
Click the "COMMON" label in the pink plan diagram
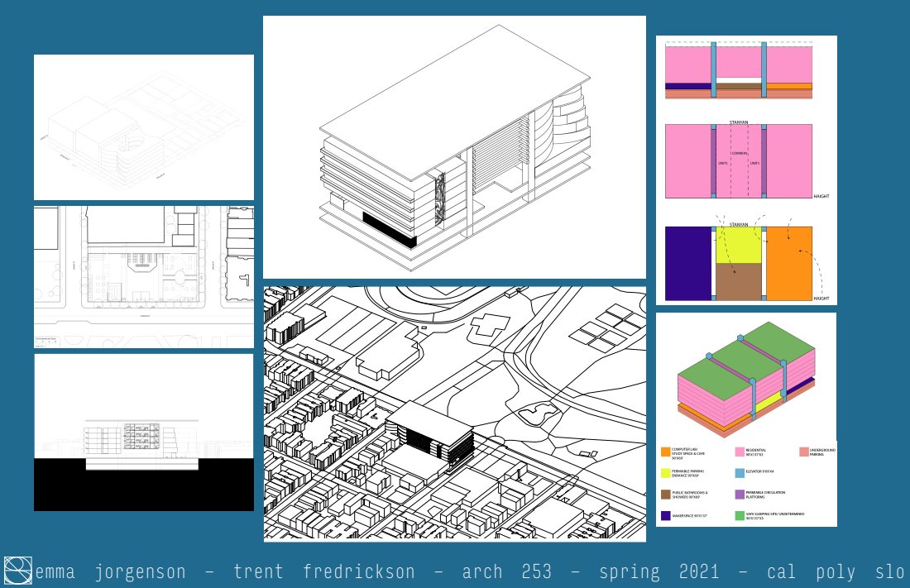pos(739,153)
